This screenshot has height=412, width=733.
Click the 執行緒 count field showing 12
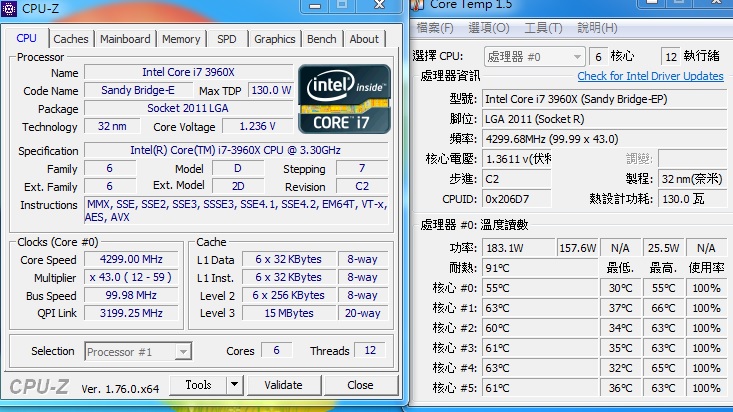pos(671,57)
